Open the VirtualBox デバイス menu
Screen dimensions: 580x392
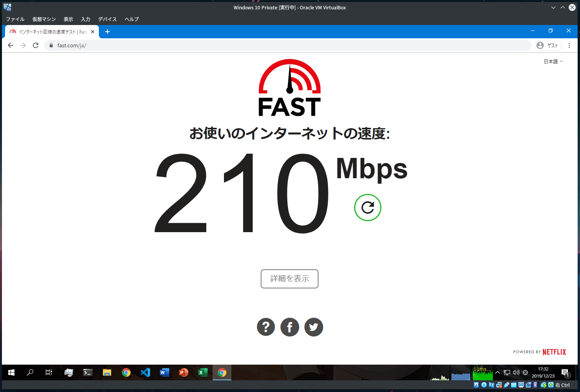click(107, 19)
